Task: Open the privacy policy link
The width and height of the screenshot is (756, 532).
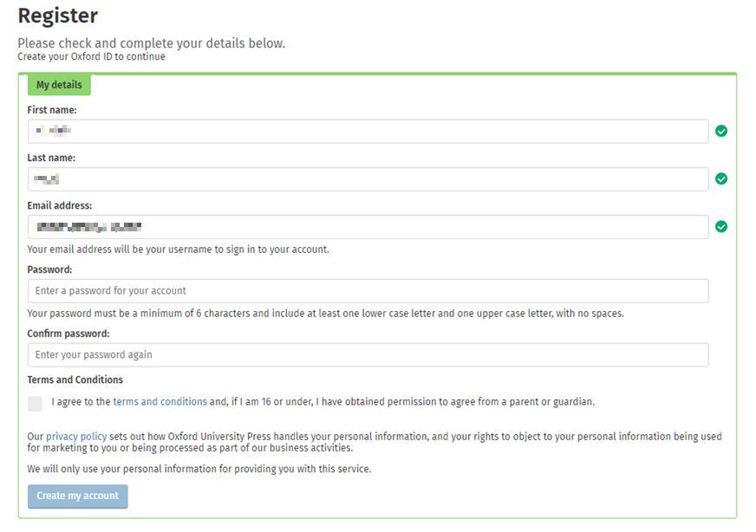Action: (76, 436)
